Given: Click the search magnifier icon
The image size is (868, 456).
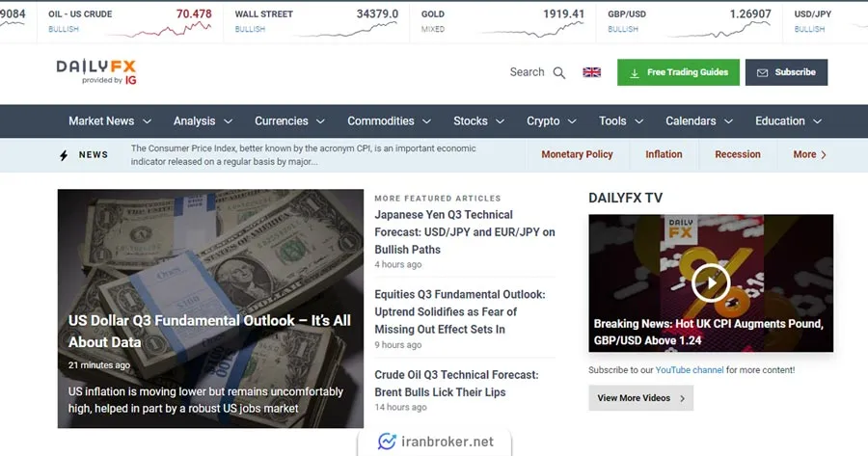Looking at the screenshot, I should (559, 72).
